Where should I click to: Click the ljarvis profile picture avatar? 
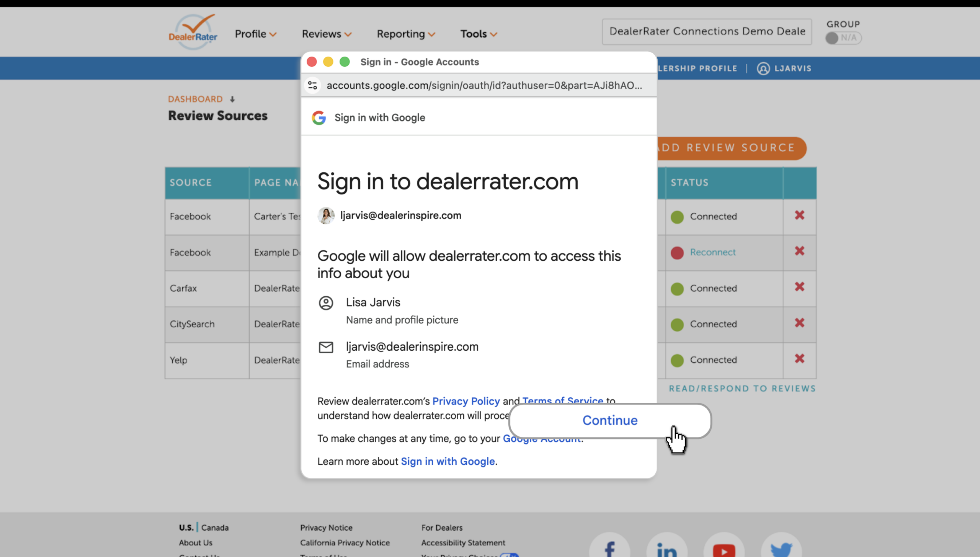[x=326, y=216]
